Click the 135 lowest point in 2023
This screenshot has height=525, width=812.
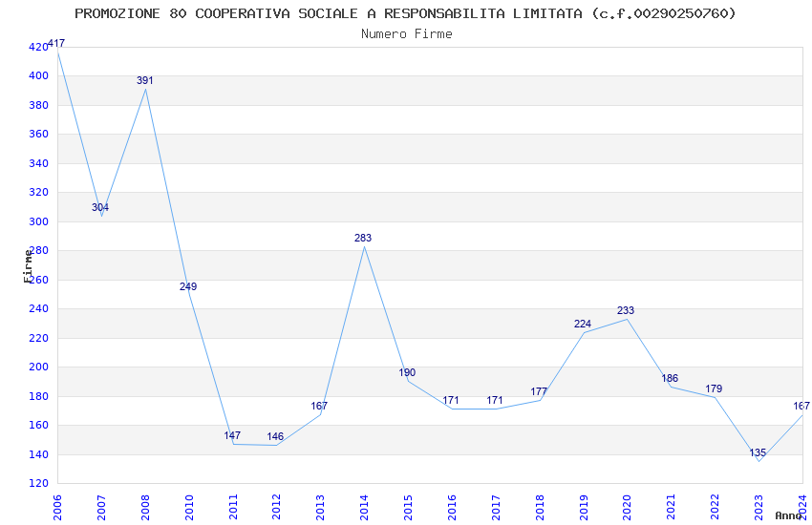coord(758,452)
